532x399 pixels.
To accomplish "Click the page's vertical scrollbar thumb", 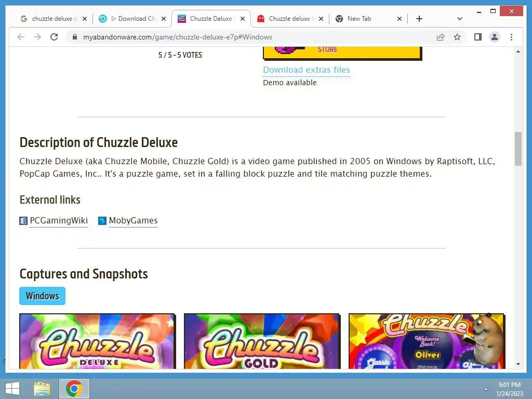I will pos(518,149).
